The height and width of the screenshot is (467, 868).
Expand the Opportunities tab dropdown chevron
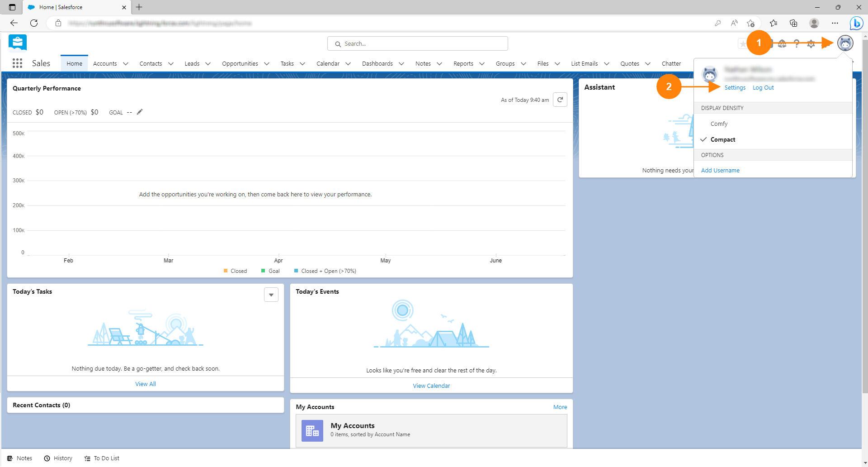point(267,64)
